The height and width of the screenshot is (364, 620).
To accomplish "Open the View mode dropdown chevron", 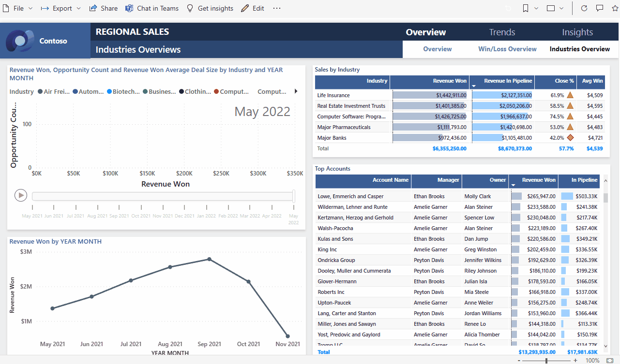I will point(561,8).
